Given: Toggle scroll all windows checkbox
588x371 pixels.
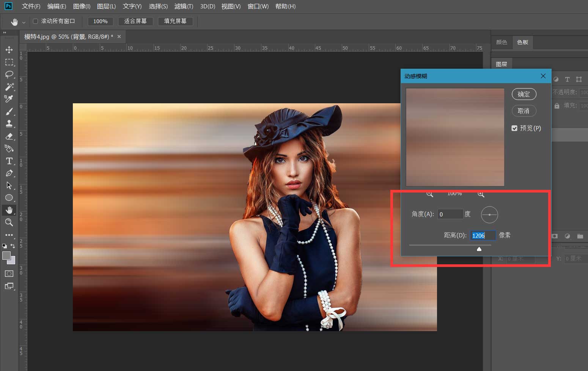Looking at the screenshot, I should coord(36,21).
